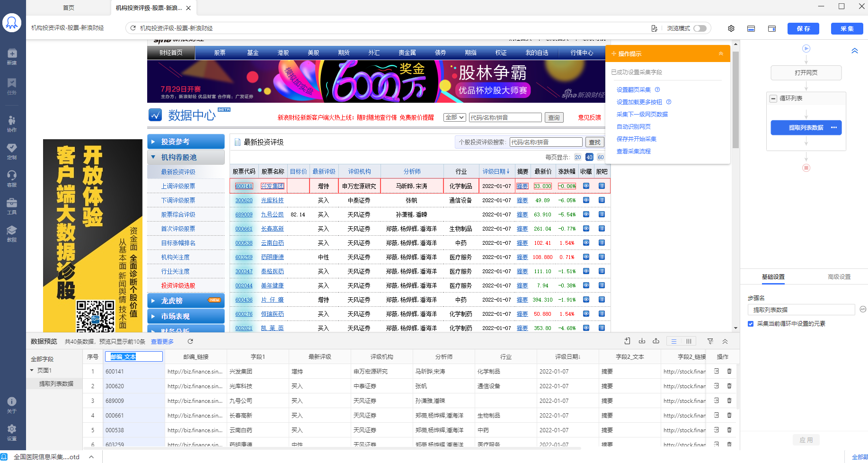Click the reload icon in address bar
The width and height of the screenshot is (868, 463).
pos(133,28)
